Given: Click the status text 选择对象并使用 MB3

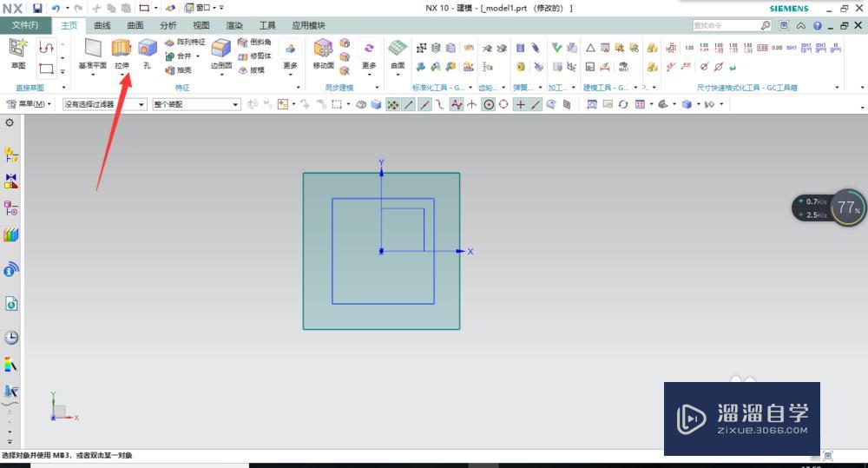Looking at the screenshot, I should tap(67, 455).
